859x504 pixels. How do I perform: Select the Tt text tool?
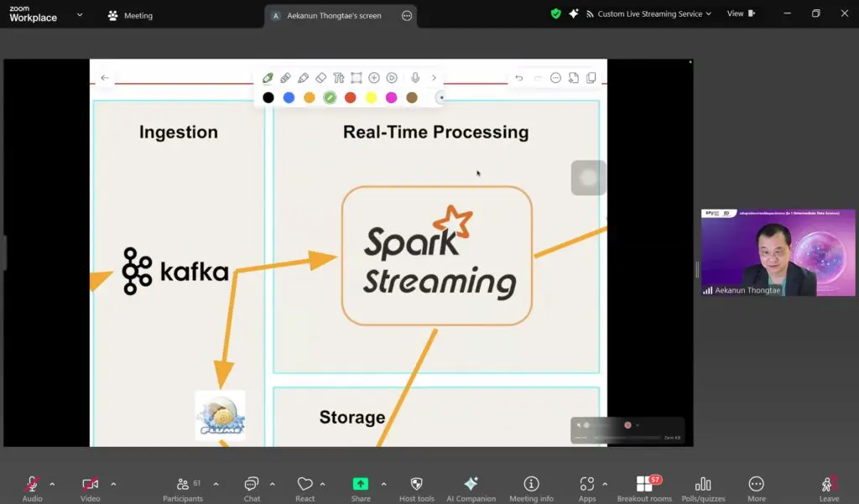(339, 78)
